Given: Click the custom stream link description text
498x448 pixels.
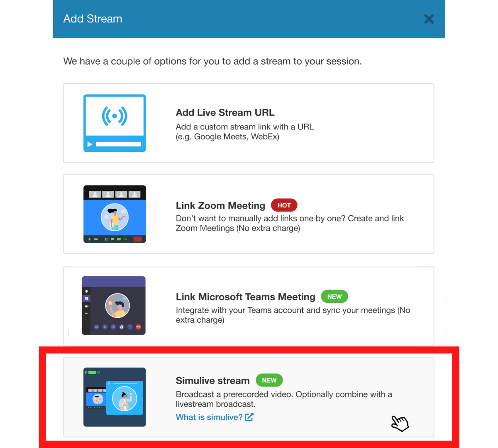Looking at the screenshot, I should click(245, 132).
